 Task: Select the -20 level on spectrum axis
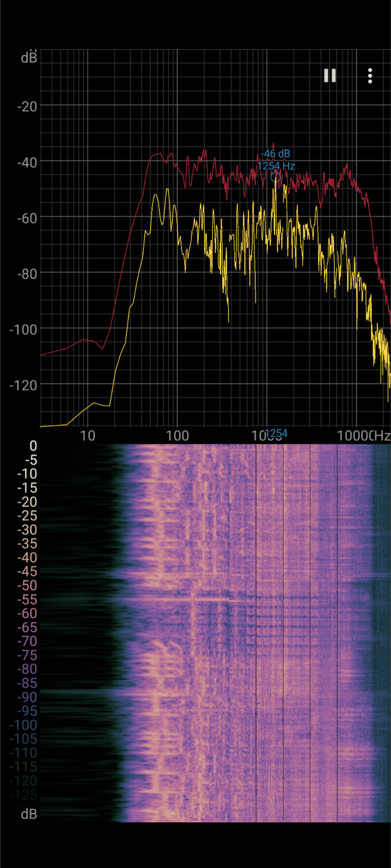(x=27, y=107)
